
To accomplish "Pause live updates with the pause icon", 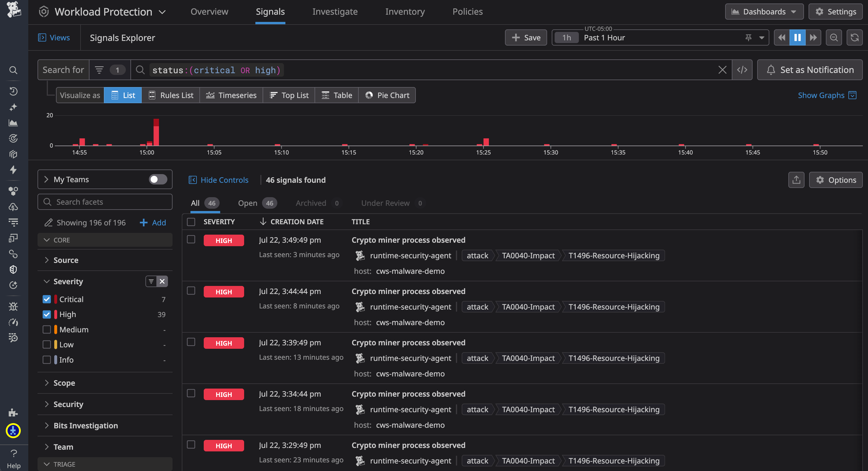I will [x=797, y=37].
